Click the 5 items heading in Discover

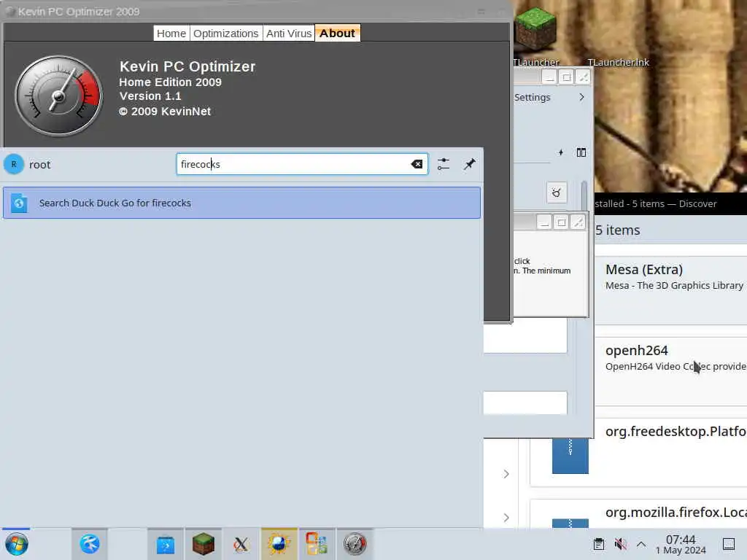click(x=617, y=230)
